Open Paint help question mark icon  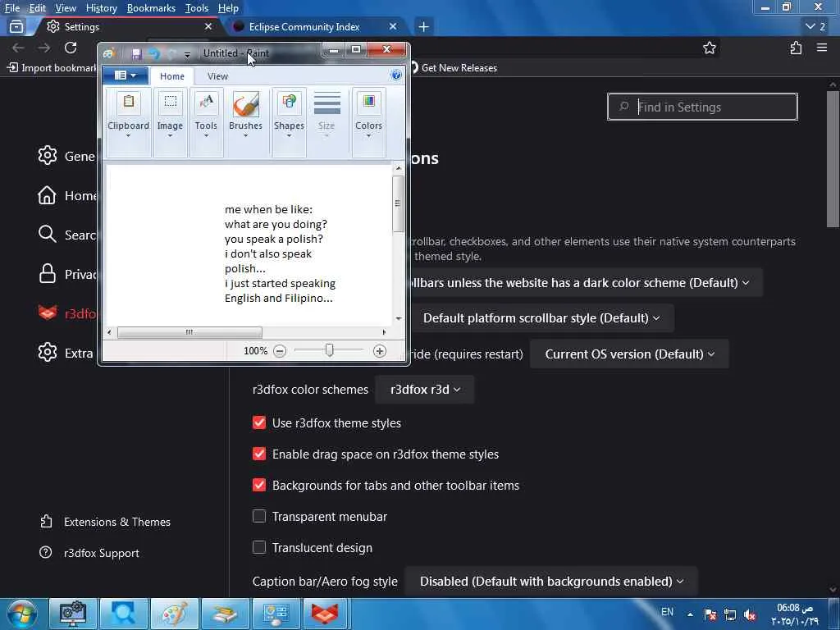coord(396,75)
